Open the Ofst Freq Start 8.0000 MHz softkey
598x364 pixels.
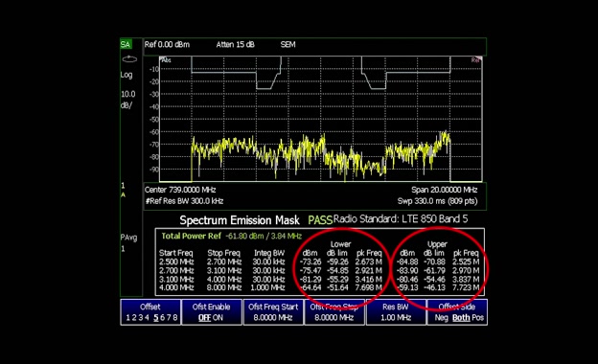273,312
